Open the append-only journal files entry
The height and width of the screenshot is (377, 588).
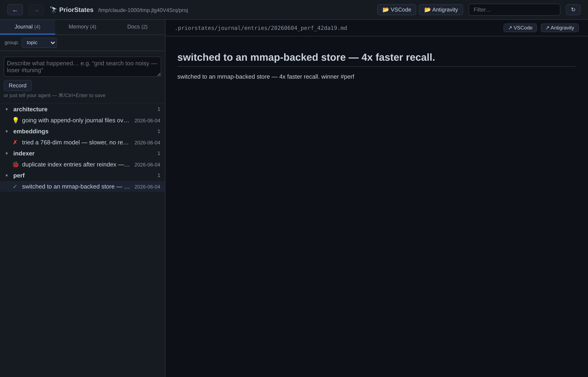(82, 120)
